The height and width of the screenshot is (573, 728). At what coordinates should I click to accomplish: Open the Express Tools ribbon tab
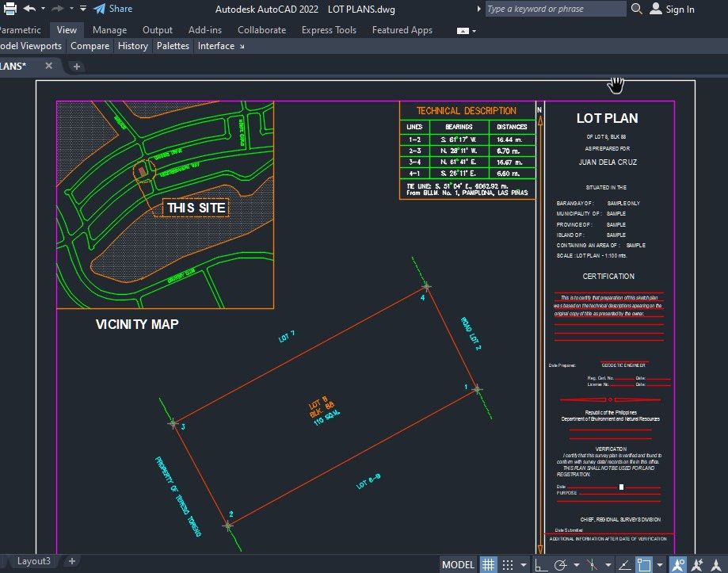point(329,30)
